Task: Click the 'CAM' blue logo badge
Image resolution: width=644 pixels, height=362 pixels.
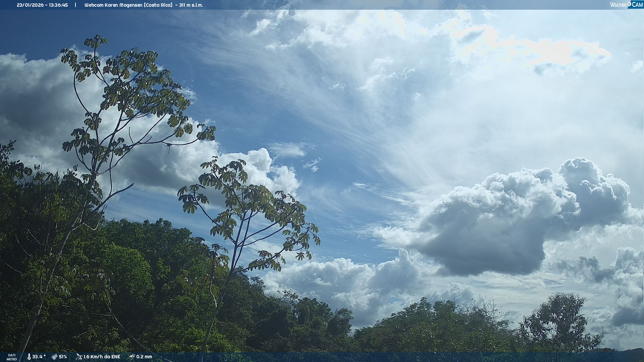Action: pos(637,5)
